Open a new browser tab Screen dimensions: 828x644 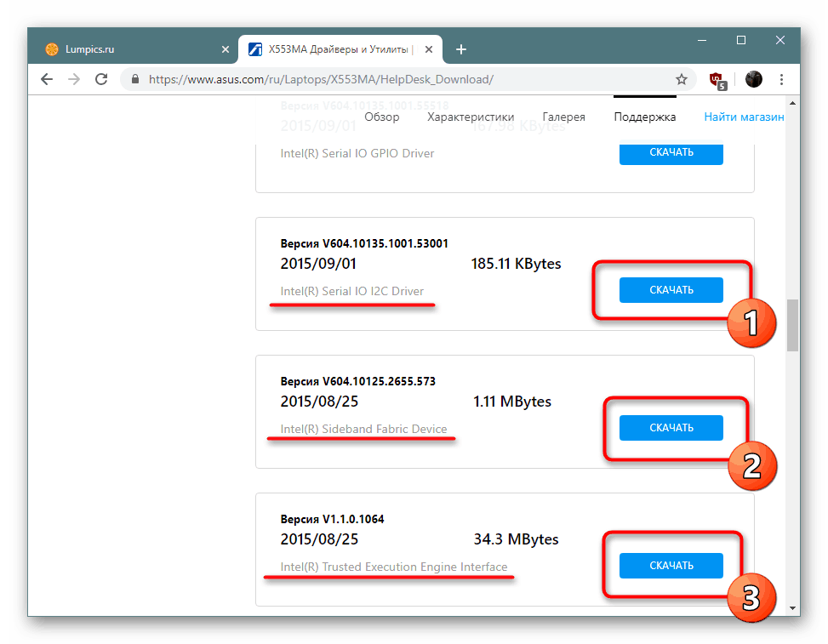click(x=461, y=49)
